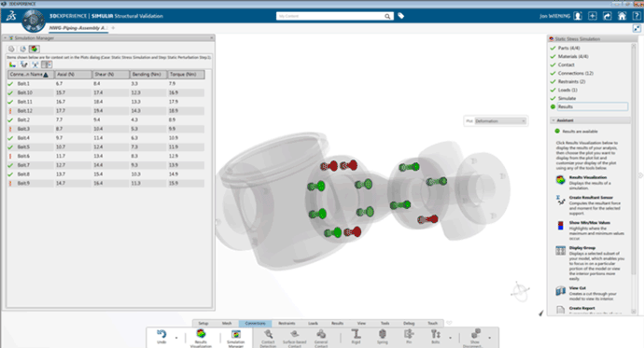Click the home icon in top bar
644x348 pixels.
pos(622,16)
